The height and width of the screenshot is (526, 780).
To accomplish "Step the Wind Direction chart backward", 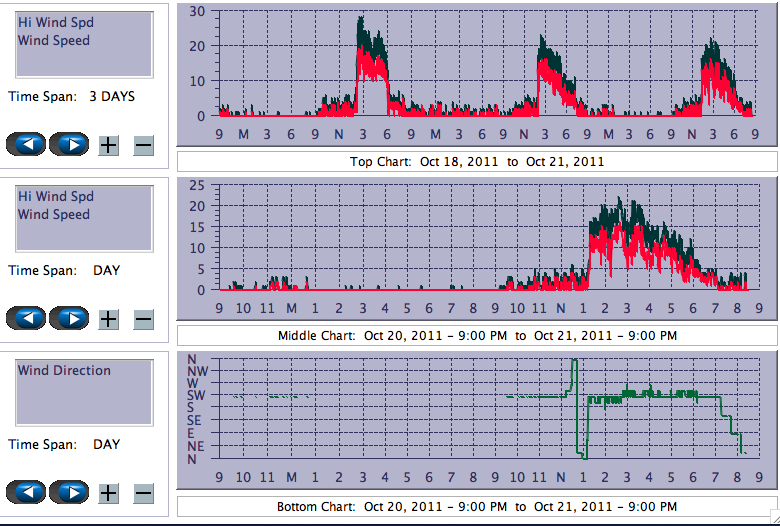I will tap(27, 492).
